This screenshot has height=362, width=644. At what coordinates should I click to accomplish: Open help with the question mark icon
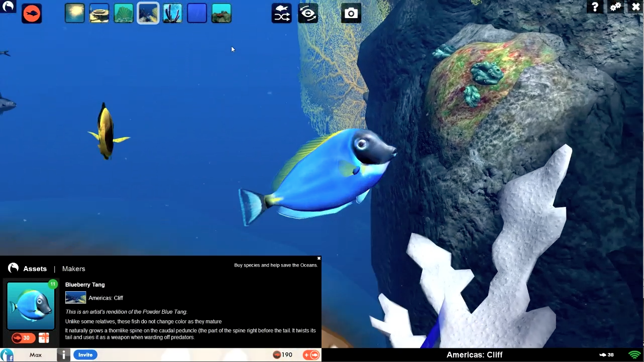pyautogui.click(x=595, y=7)
